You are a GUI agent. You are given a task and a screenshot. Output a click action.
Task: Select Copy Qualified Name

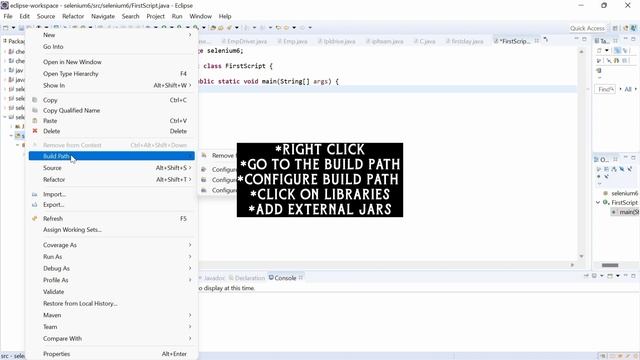[x=111, y=111]
